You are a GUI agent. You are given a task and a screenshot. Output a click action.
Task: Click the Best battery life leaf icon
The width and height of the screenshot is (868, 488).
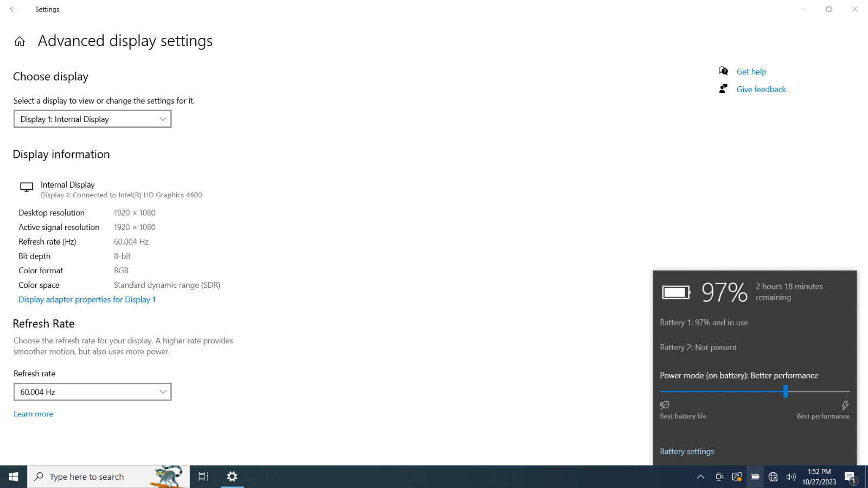665,405
